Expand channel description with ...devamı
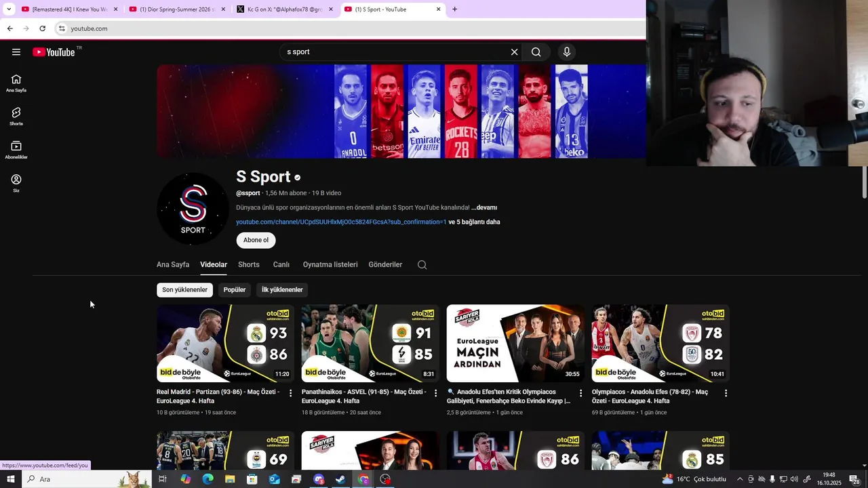 pos(484,207)
